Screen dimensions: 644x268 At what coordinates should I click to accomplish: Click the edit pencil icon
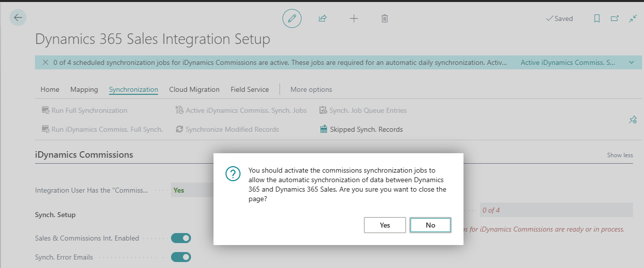[x=292, y=18]
